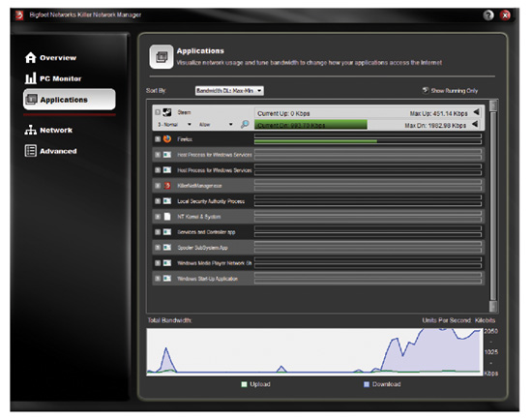Open the Network topology icon

point(31,130)
